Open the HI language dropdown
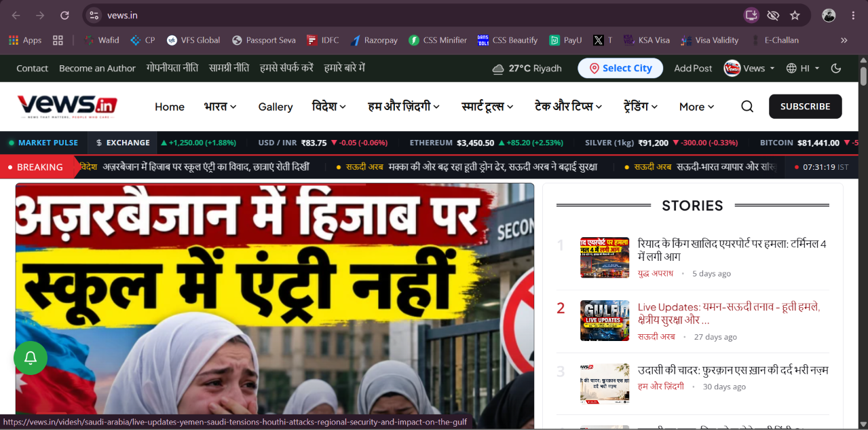 pyautogui.click(x=803, y=68)
